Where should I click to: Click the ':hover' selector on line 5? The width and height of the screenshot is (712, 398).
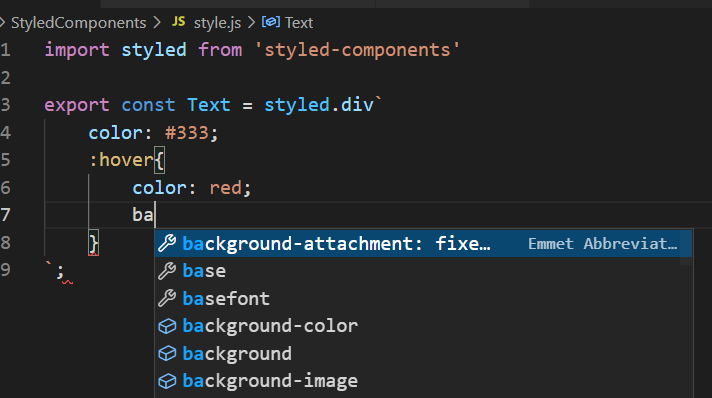pyautogui.click(x=121, y=160)
